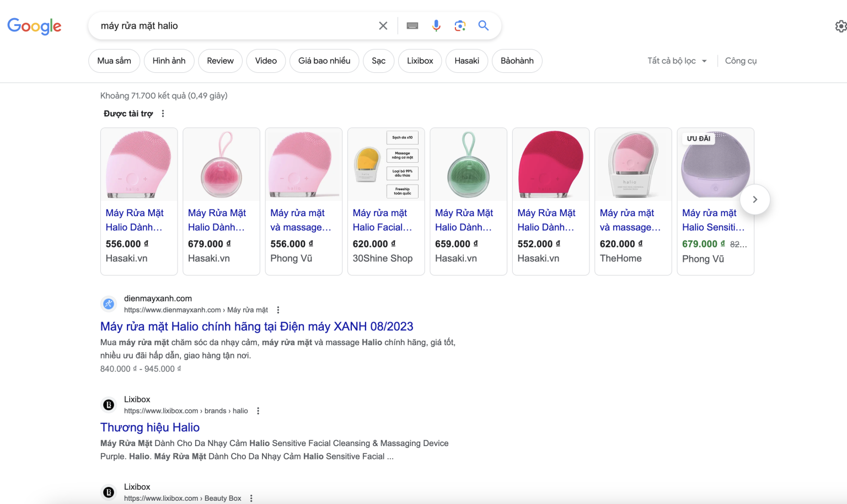Click the magnifying glass search button
847x504 pixels.
pyautogui.click(x=484, y=26)
